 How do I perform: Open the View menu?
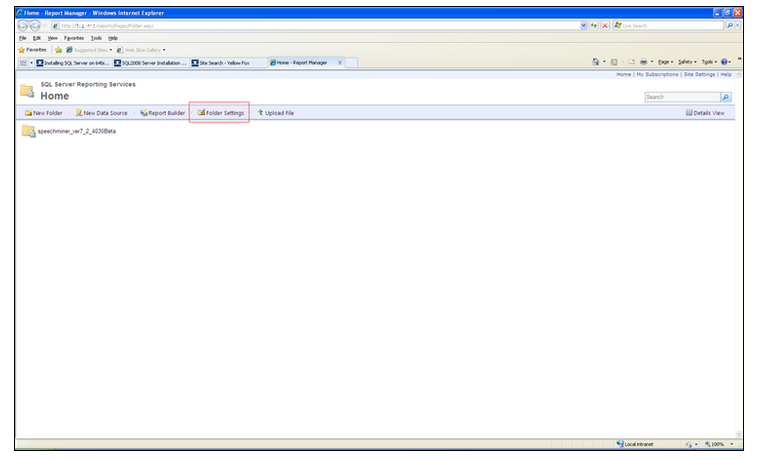[53, 38]
